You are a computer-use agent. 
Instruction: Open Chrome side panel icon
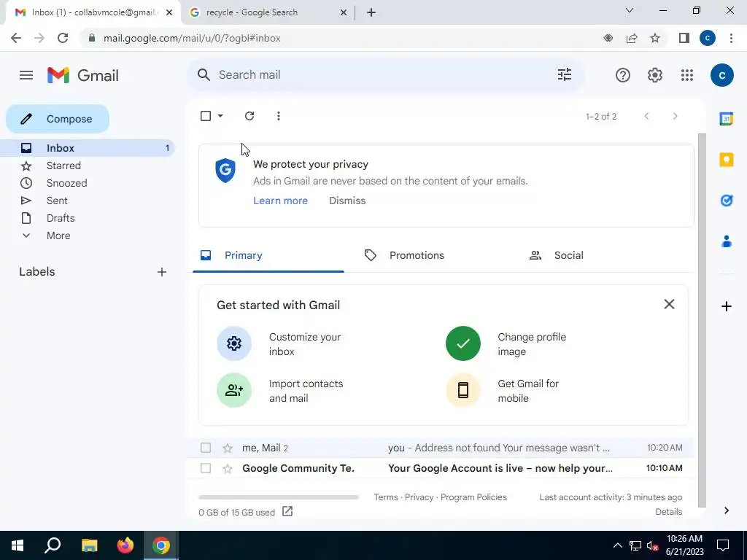coord(684,38)
